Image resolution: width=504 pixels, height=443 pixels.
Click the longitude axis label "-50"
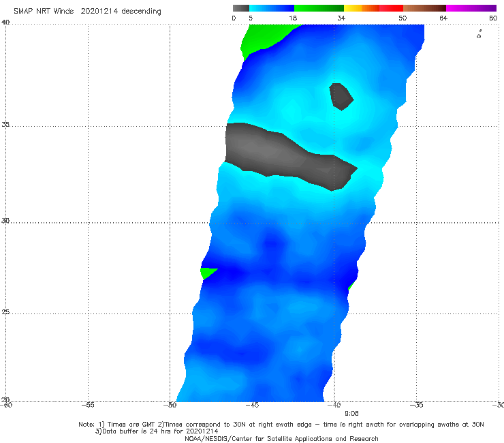tap(170, 405)
